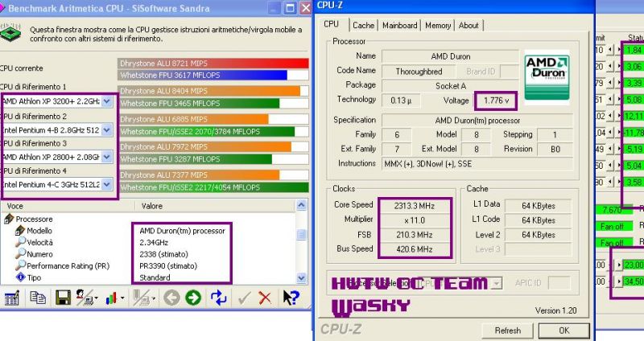The width and height of the screenshot is (644, 341).
Task: Click the Refresh button in CPU-Z
Action: pyautogui.click(x=508, y=331)
